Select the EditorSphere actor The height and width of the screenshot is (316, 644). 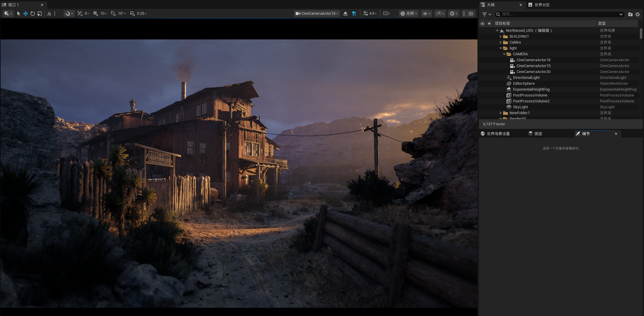coord(559,84)
